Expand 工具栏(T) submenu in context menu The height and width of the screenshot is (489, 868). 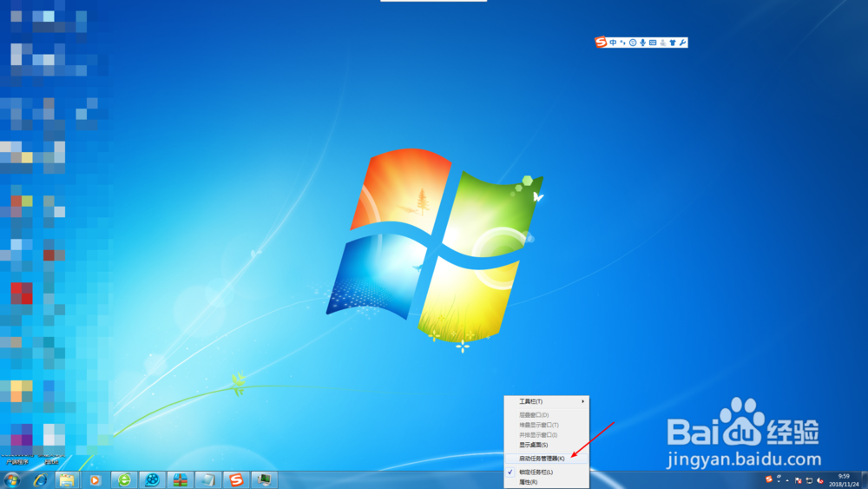(x=546, y=401)
